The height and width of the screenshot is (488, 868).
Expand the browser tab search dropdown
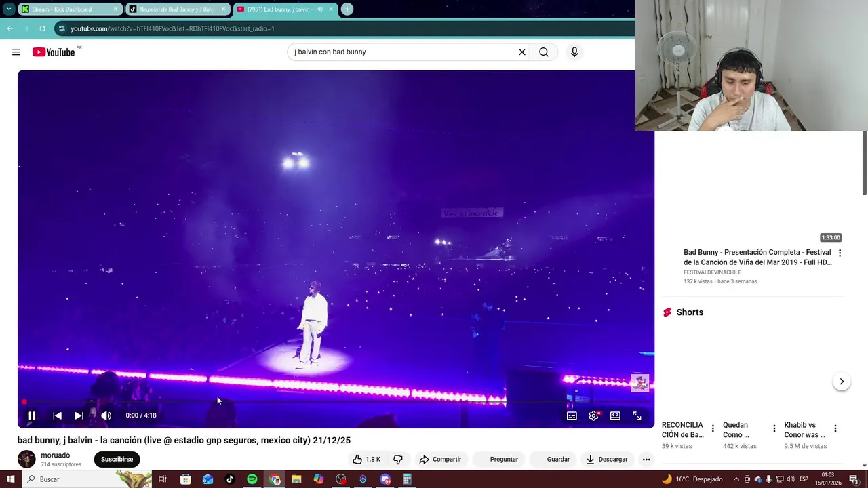pos(9,9)
